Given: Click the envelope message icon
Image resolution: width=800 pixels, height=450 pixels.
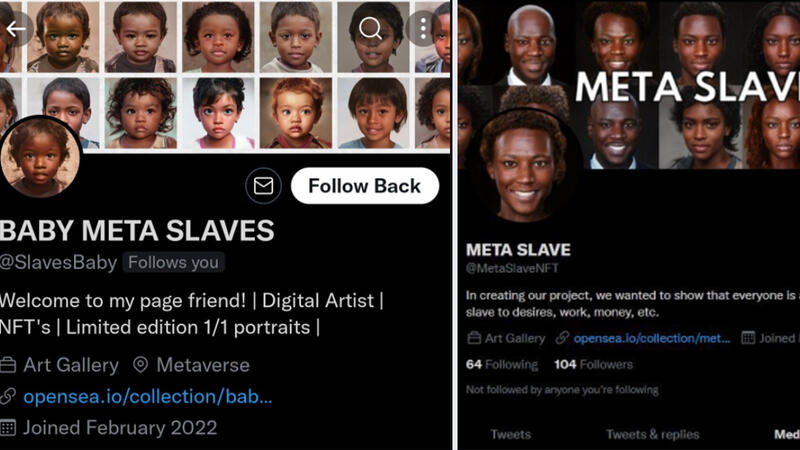Looking at the screenshot, I should pos(263,186).
